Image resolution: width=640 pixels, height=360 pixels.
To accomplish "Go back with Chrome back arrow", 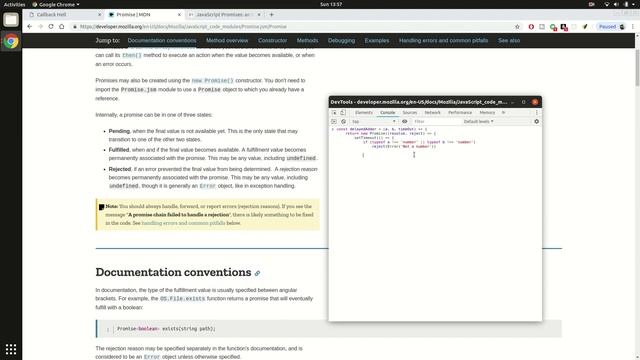I will coord(29,27).
